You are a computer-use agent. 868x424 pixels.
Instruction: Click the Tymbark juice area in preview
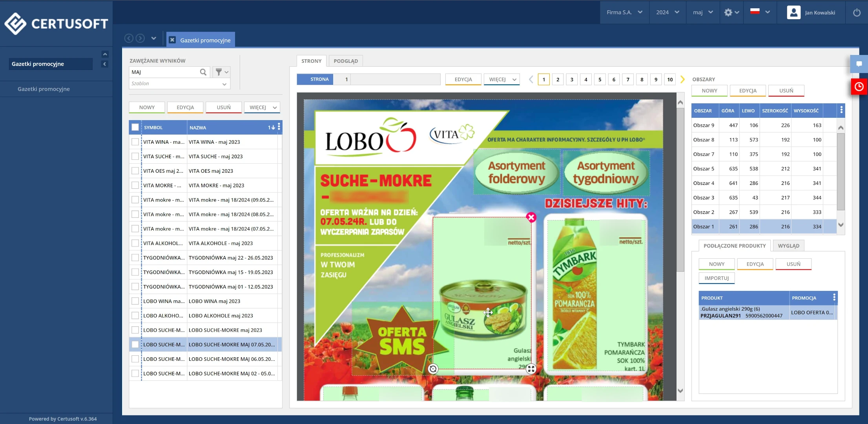point(596,295)
